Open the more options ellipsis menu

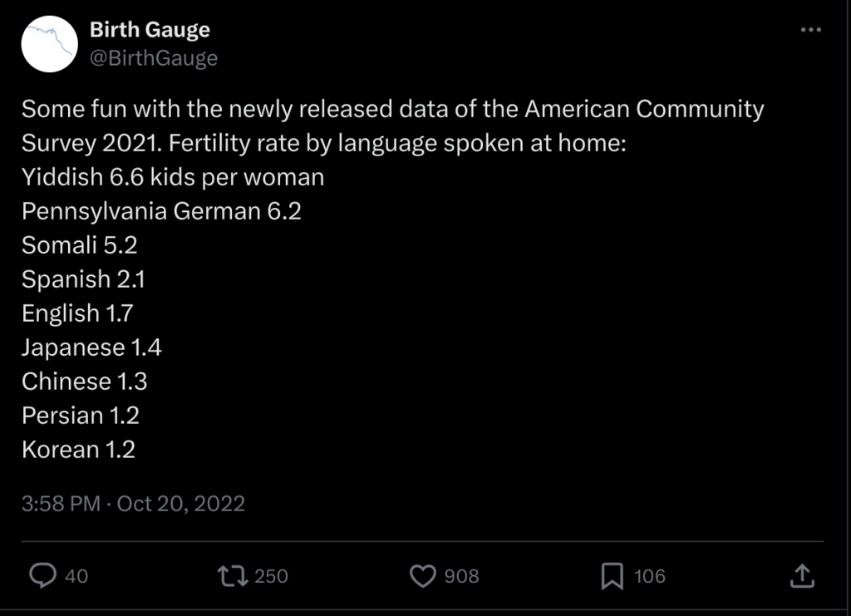(809, 31)
